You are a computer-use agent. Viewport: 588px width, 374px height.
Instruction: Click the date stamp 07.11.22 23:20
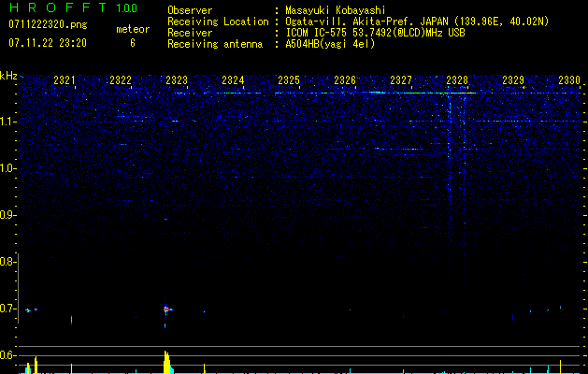(48, 43)
